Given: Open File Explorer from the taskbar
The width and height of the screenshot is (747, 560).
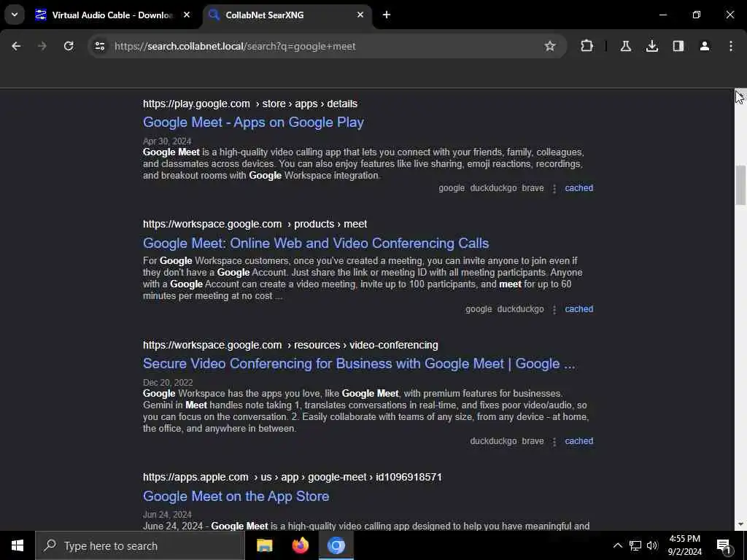Looking at the screenshot, I should [x=264, y=545].
